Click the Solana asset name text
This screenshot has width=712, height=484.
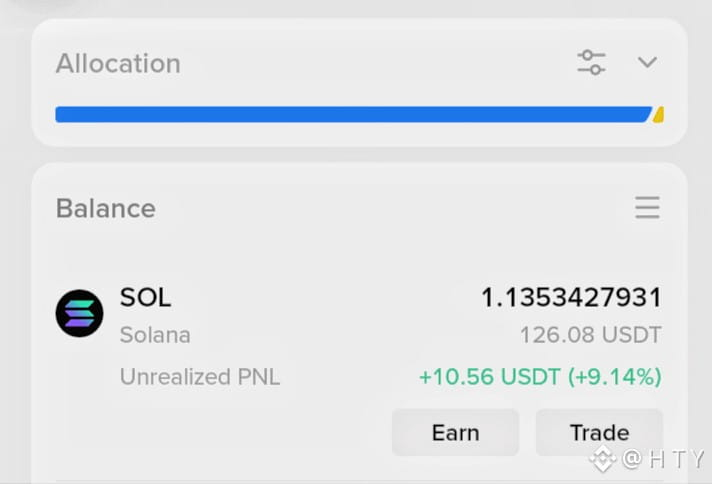coord(155,335)
